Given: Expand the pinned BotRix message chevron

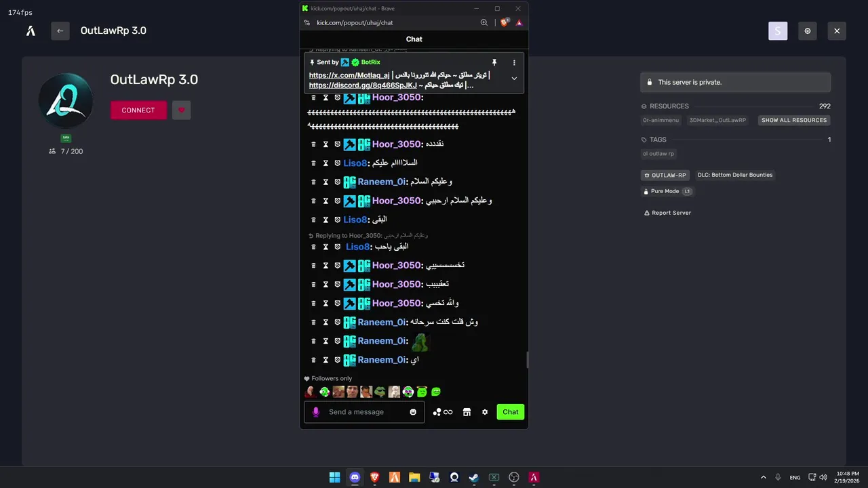Looking at the screenshot, I should tap(514, 78).
